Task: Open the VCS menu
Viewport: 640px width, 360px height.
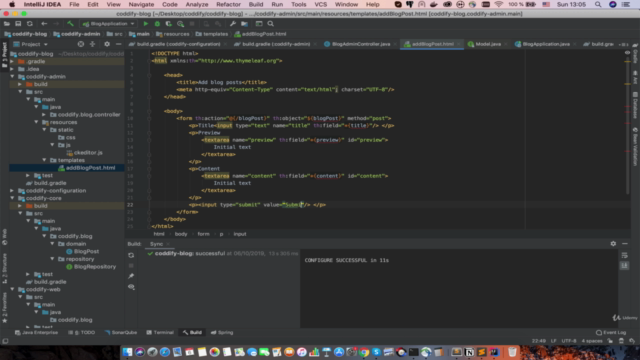Action: [x=320, y=4]
